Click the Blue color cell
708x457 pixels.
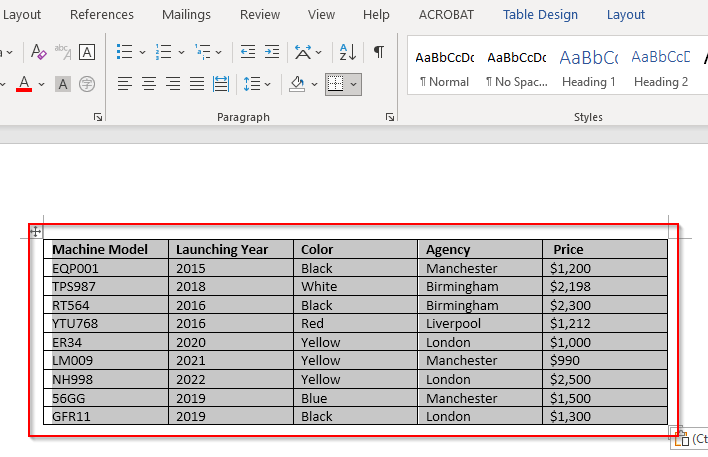point(355,398)
